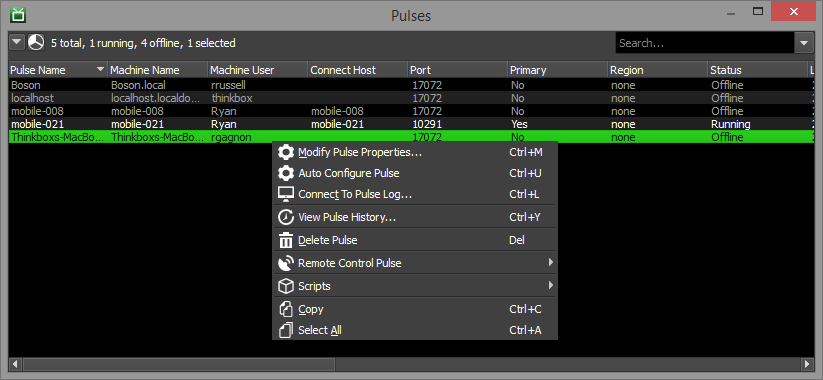Click the port value 10291
The width and height of the screenshot is (823, 380).
pos(426,124)
